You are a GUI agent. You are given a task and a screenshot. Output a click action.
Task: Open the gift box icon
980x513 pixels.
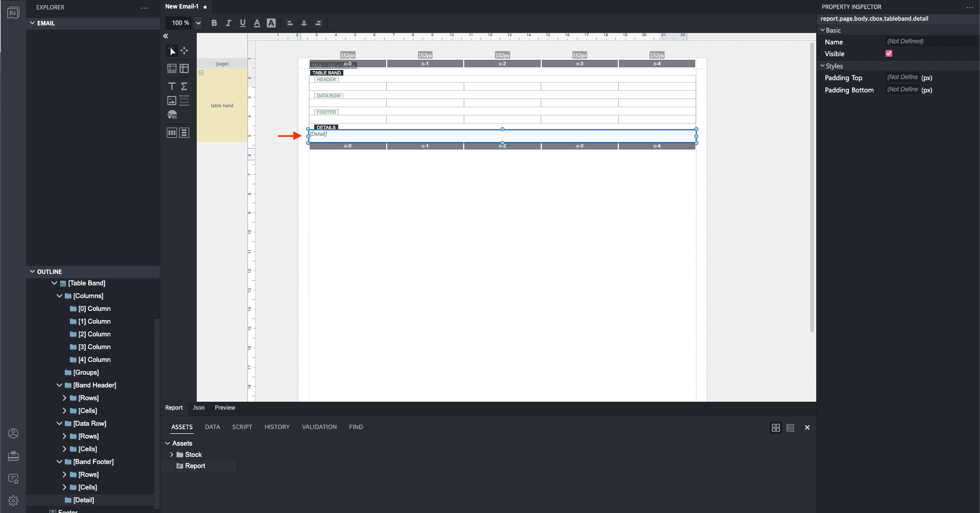click(13, 456)
